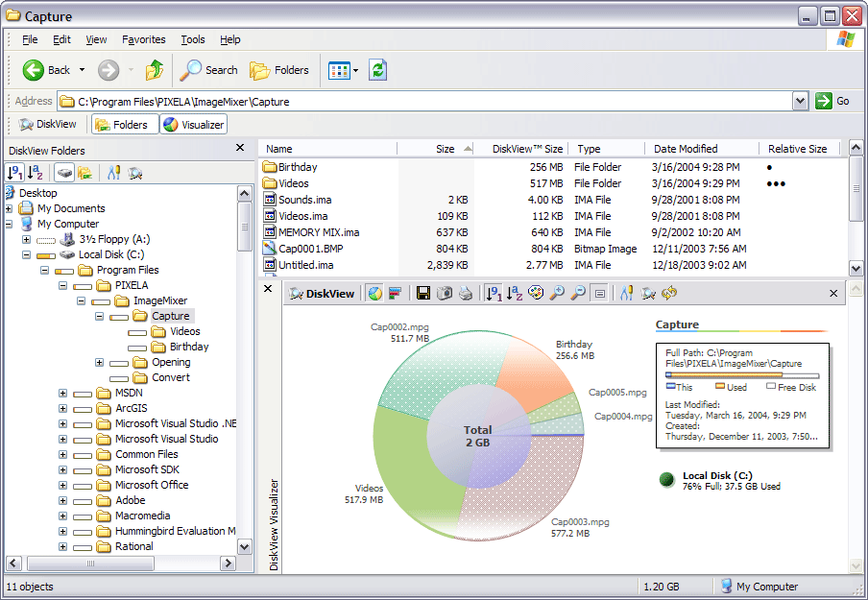The width and height of the screenshot is (868, 600).
Task: Toggle the Visualizer pane button
Action: pos(194,125)
